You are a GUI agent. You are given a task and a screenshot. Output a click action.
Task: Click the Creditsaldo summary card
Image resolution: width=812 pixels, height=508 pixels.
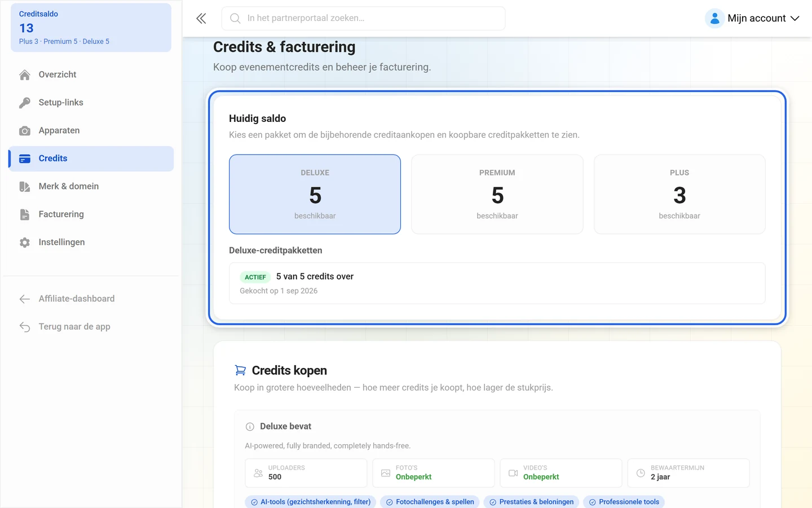(x=91, y=28)
